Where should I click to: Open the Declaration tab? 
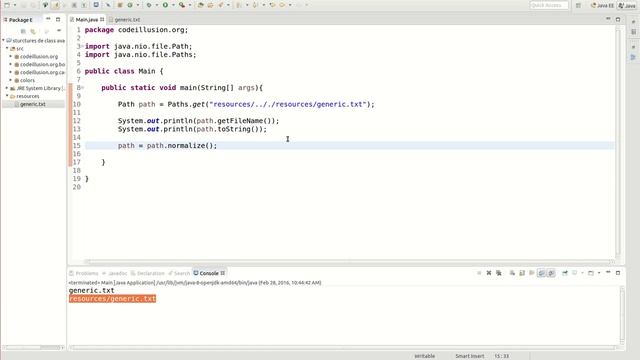pos(147,273)
